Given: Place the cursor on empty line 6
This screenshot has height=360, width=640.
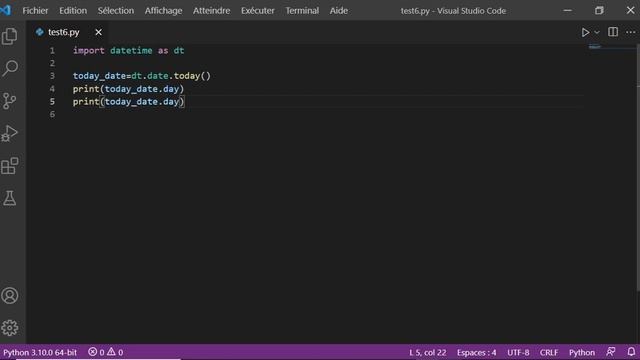Looking at the screenshot, I should pyautogui.click(x=327, y=114).
